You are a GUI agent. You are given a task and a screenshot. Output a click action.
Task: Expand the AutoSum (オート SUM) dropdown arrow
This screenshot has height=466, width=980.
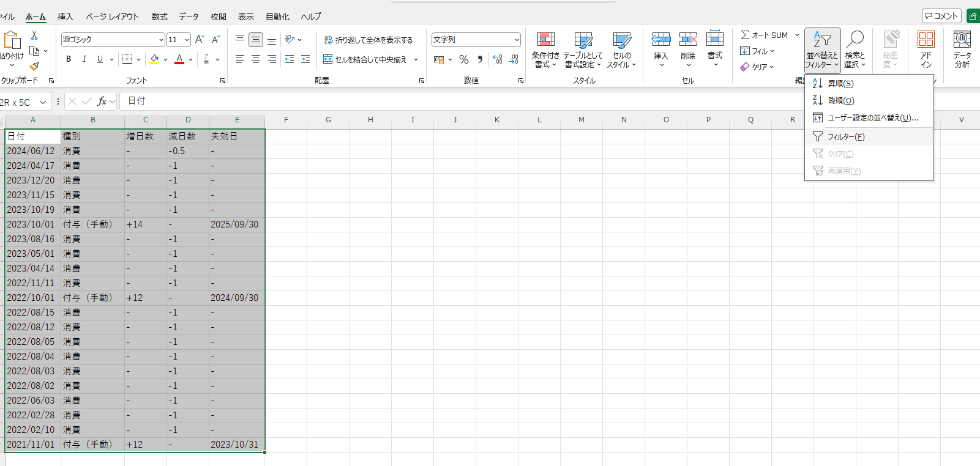pyautogui.click(x=797, y=35)
